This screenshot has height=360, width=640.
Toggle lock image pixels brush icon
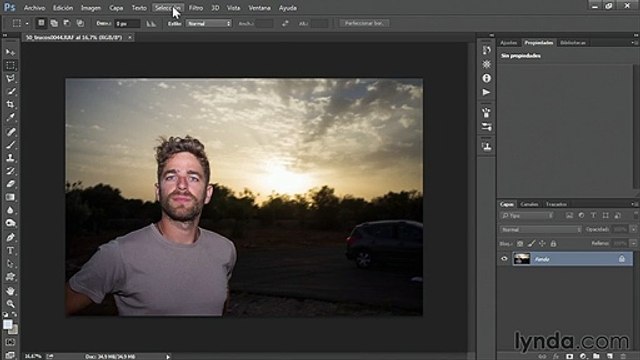pyautogui.click(x=531, y=244)
